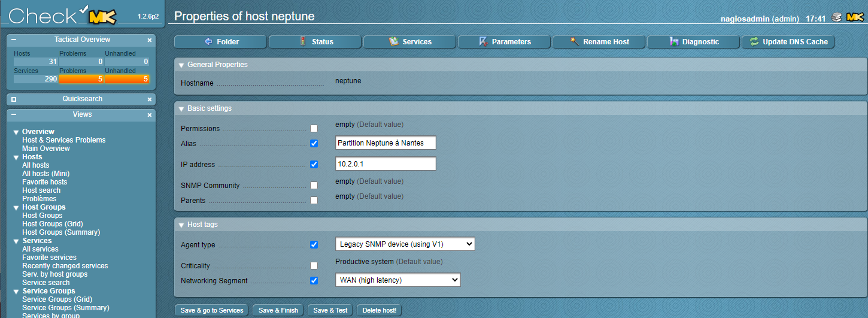Toggle the Quicksearch snapin square icon
This screenshot has height=318, width=868.
click(13, 99)
